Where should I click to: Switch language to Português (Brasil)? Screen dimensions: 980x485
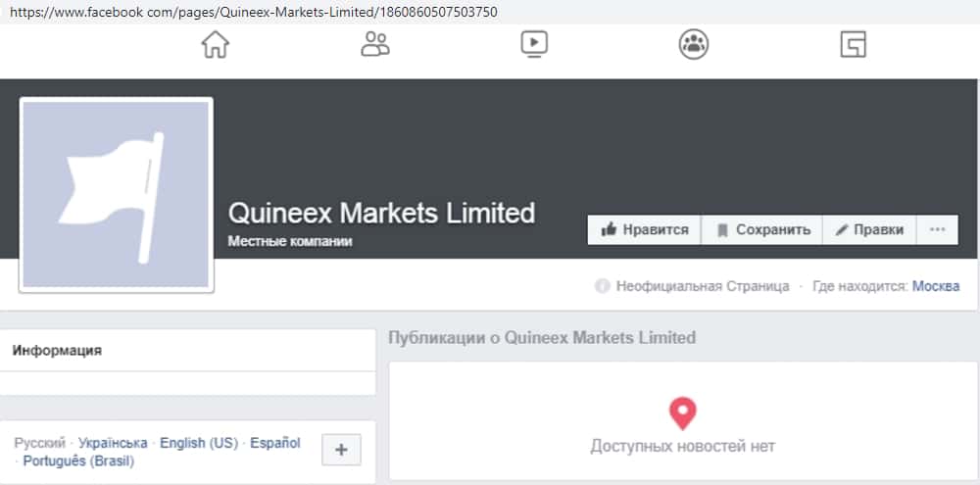[x=78, y=461]
